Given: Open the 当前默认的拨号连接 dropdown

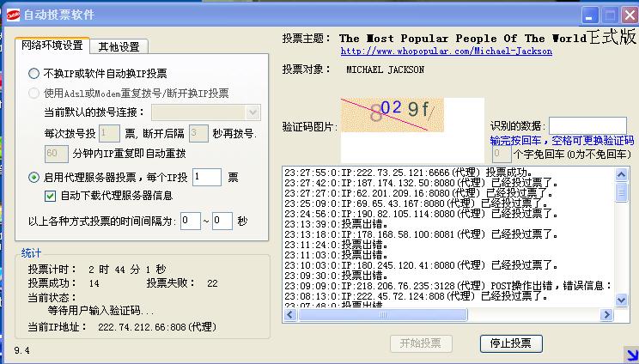Looking at the screenshot, I should 253,112.
